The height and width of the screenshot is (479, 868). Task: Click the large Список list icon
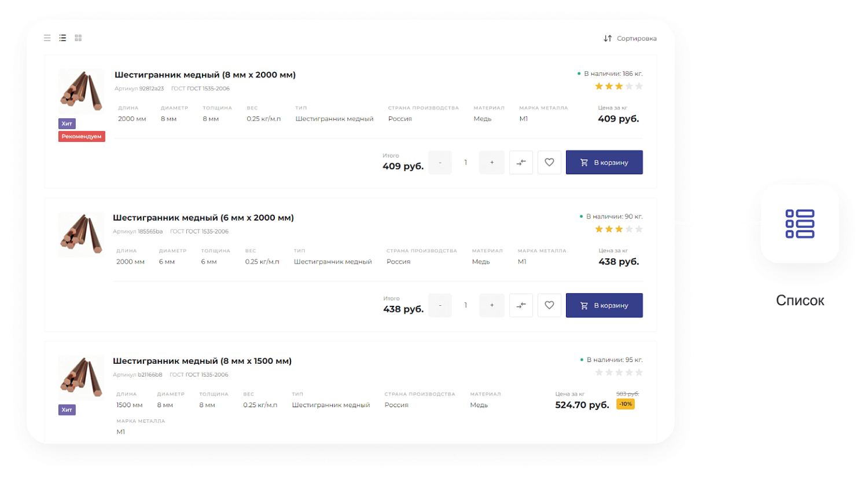[x=800, y=224]
